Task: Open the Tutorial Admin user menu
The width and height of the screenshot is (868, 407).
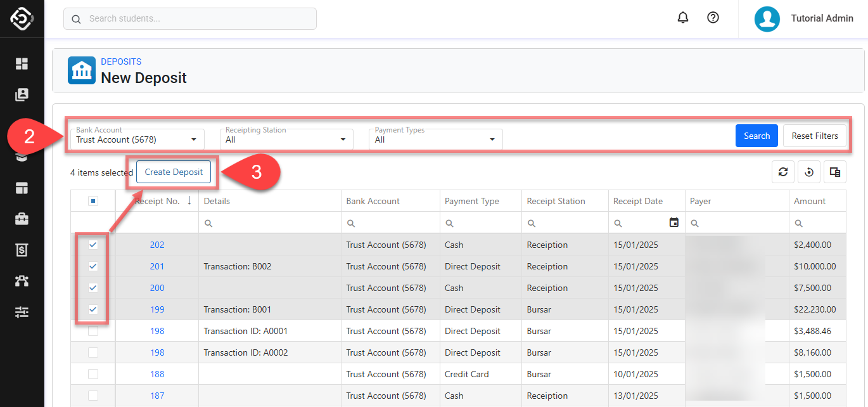Action: (804, 18)
